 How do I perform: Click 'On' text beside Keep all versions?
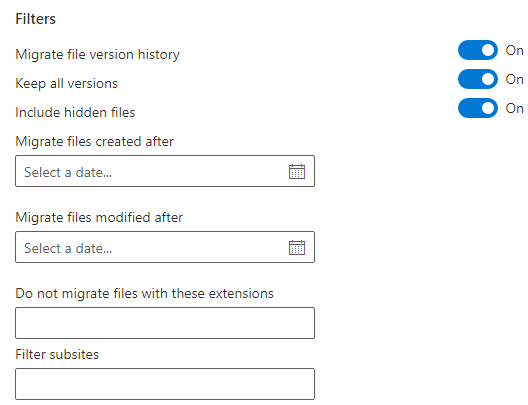[x=514, y=79]
